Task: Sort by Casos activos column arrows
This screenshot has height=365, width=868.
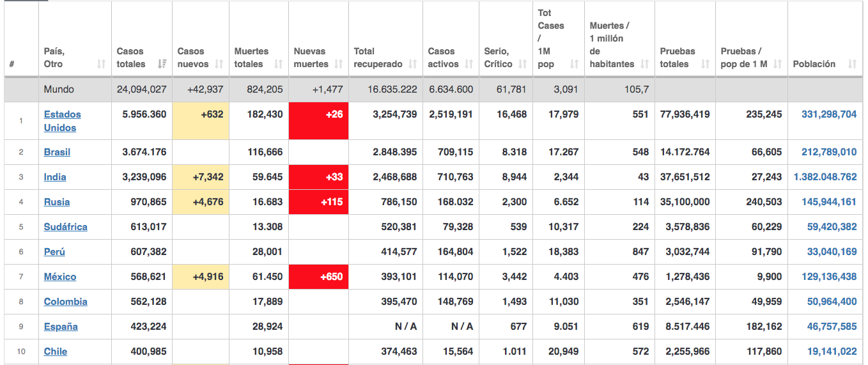Action: coord(469,64)
